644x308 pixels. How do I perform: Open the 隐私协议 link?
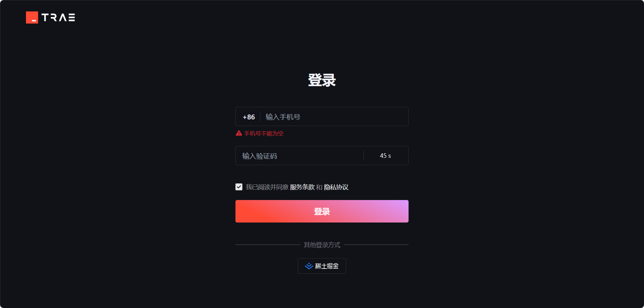[336, 187]
